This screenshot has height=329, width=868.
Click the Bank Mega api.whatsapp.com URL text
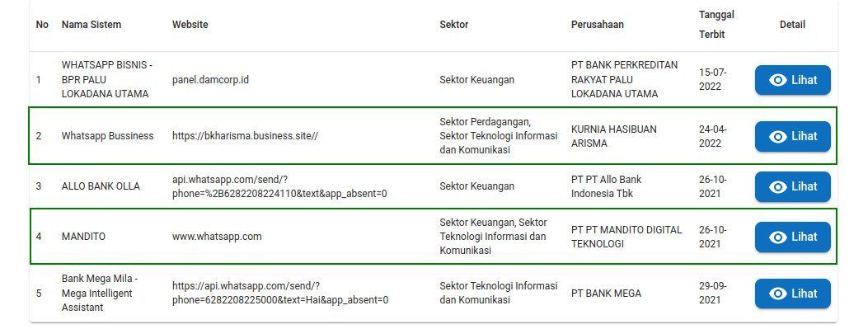tap(280, 294)
